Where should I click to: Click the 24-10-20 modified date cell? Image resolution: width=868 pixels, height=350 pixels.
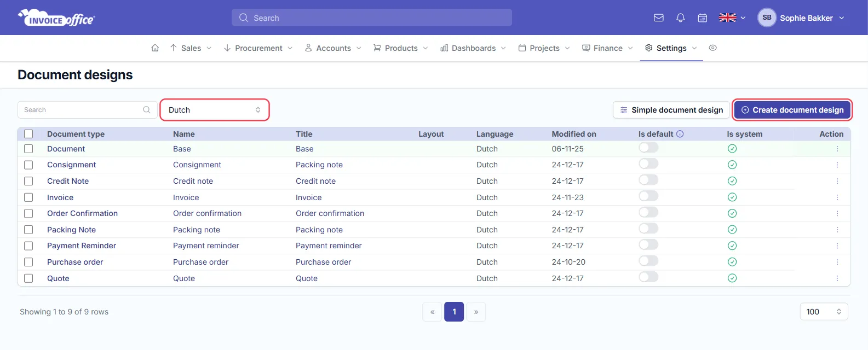click(x=568, y=262)
